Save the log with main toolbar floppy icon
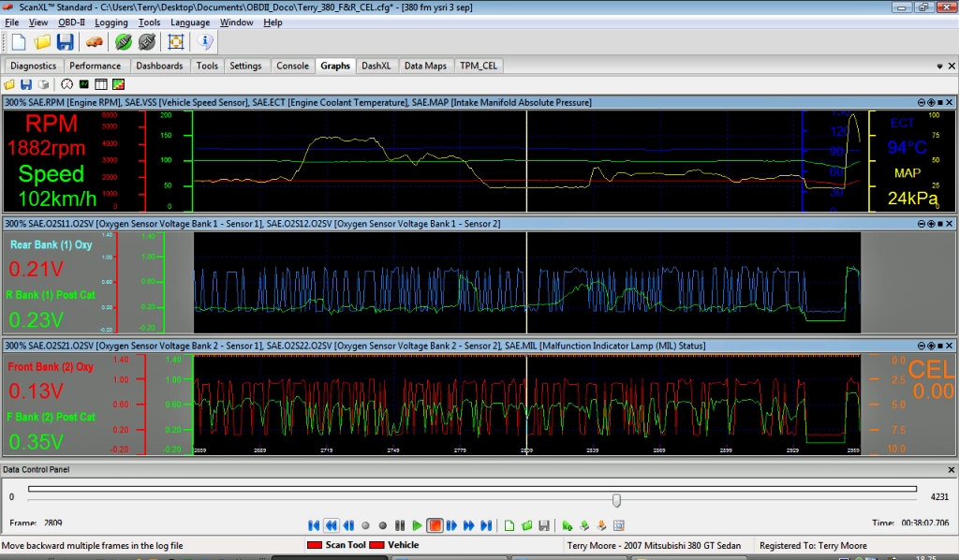 (65, 42)
